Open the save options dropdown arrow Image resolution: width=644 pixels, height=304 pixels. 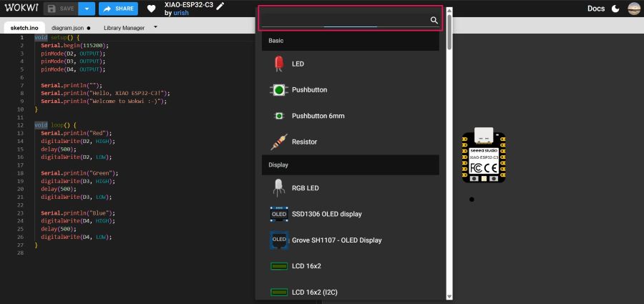(87, 9)
